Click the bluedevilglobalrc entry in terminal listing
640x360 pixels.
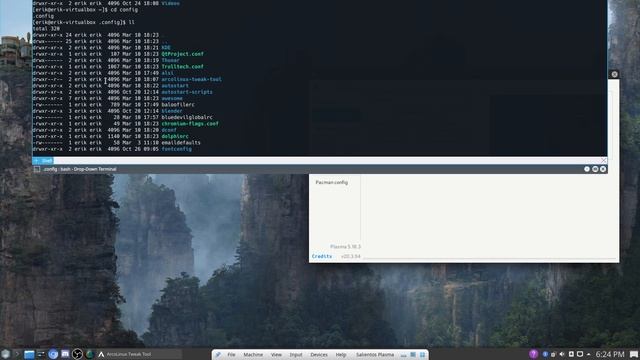(x=187, y=117)
